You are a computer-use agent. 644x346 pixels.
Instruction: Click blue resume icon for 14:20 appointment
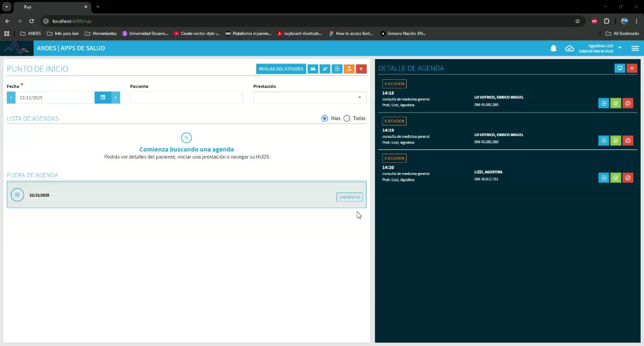(x=604, y=178)
